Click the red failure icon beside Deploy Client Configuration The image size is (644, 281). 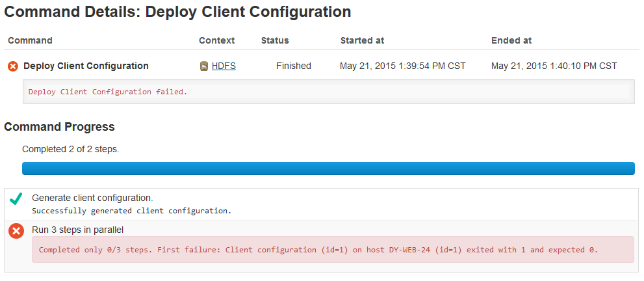(13, 66)
